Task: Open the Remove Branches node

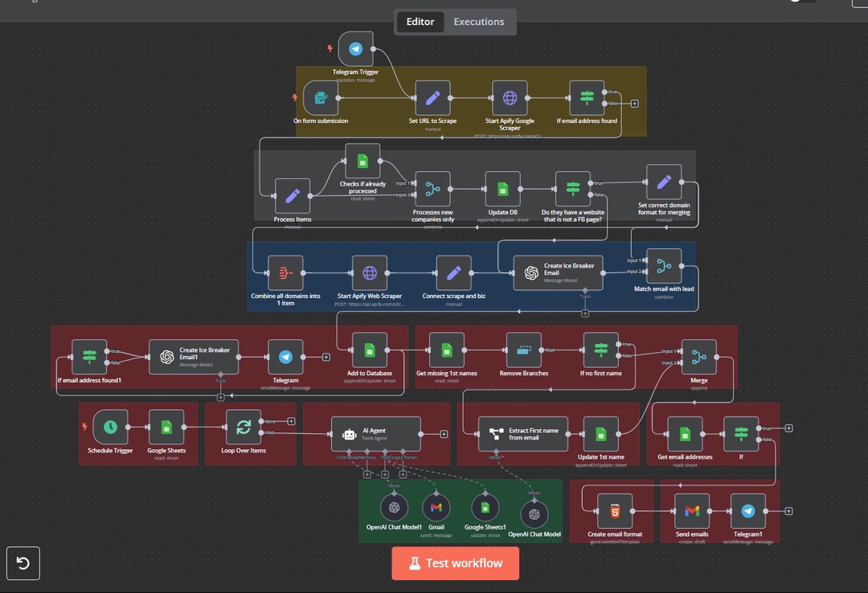Action: tap(524, 350)
